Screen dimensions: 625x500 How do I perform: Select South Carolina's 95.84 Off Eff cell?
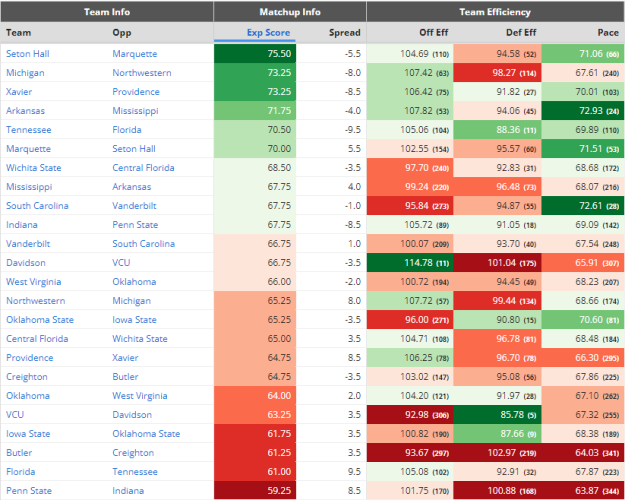tap(410, 206)
